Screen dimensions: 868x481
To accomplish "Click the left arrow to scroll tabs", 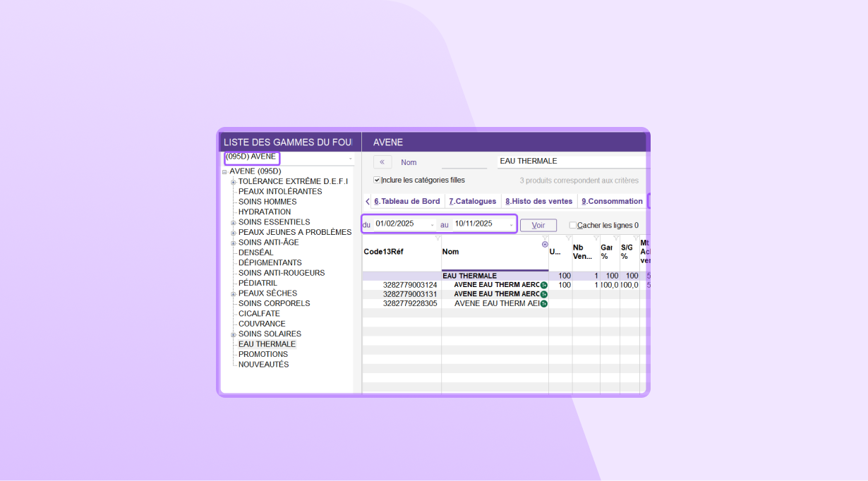I will click(x=368, y=202).
